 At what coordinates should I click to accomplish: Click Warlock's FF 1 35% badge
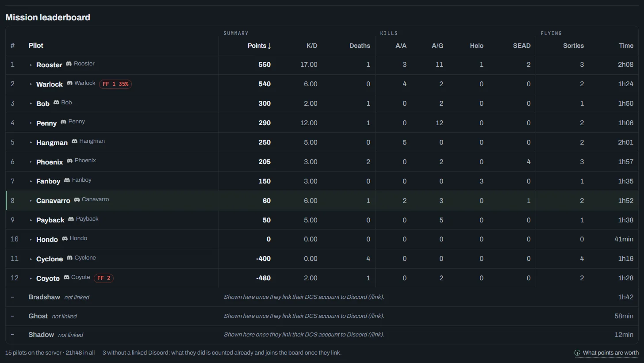coord(115,84)
